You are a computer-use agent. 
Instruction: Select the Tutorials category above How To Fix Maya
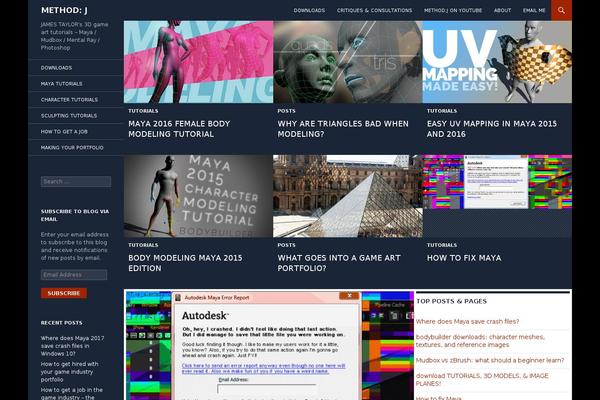(442, 245)
